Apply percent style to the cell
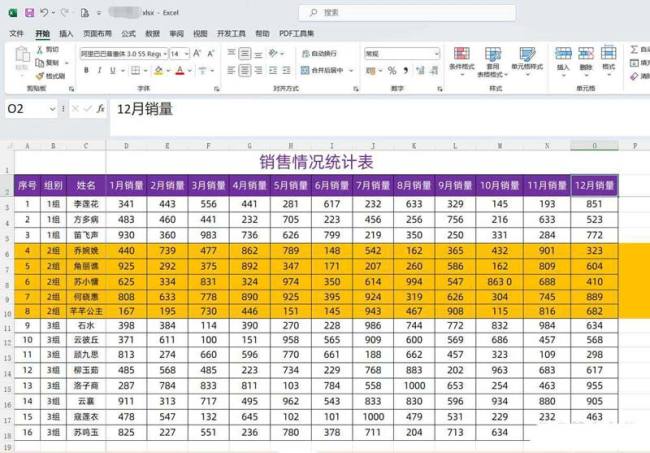The height and width of the screenshot is (453, 650). point(392,71)
